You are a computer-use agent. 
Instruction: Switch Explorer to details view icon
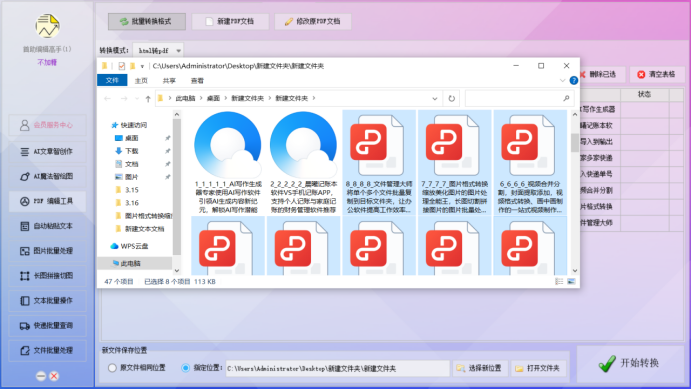(559, 282)
